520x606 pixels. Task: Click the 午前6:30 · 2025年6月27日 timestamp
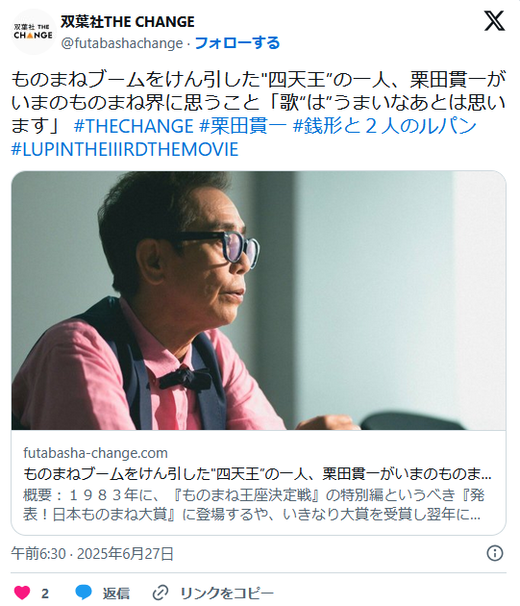click(x=92, y=553)
